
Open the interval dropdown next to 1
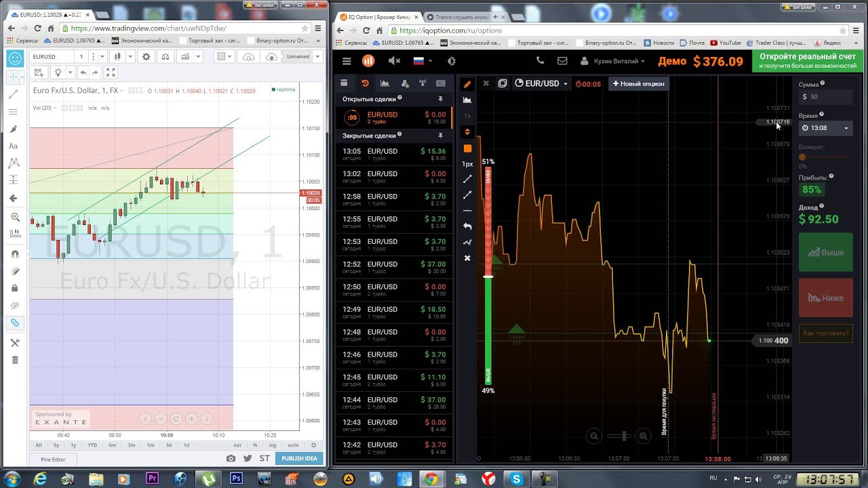pyautogui.click(x=102, y=57)
